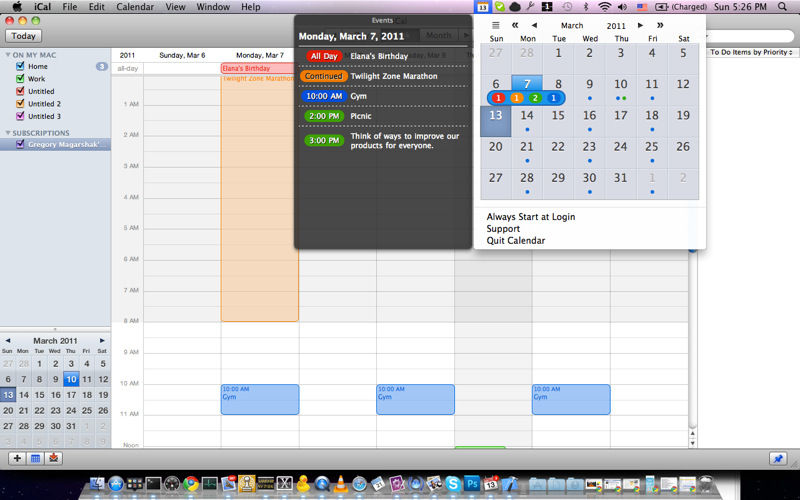Toggle the Work calendar checkbox

pyautogui.click(x=20, y=79)
